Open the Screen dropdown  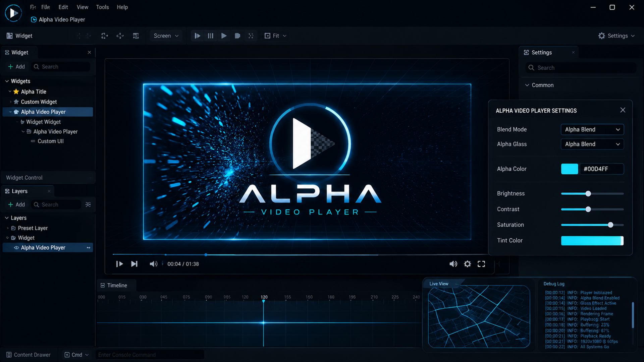[166, 36]
